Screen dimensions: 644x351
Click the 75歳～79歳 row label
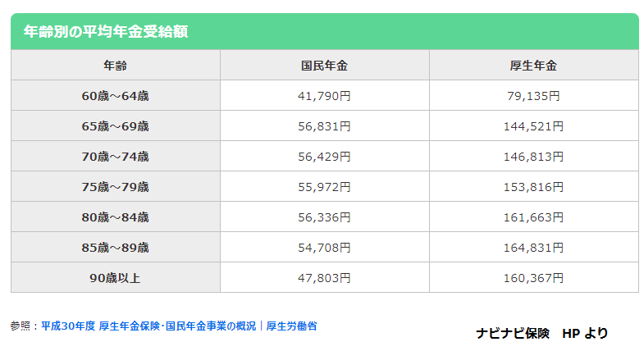pyautogui.click(x=116, y=187)
